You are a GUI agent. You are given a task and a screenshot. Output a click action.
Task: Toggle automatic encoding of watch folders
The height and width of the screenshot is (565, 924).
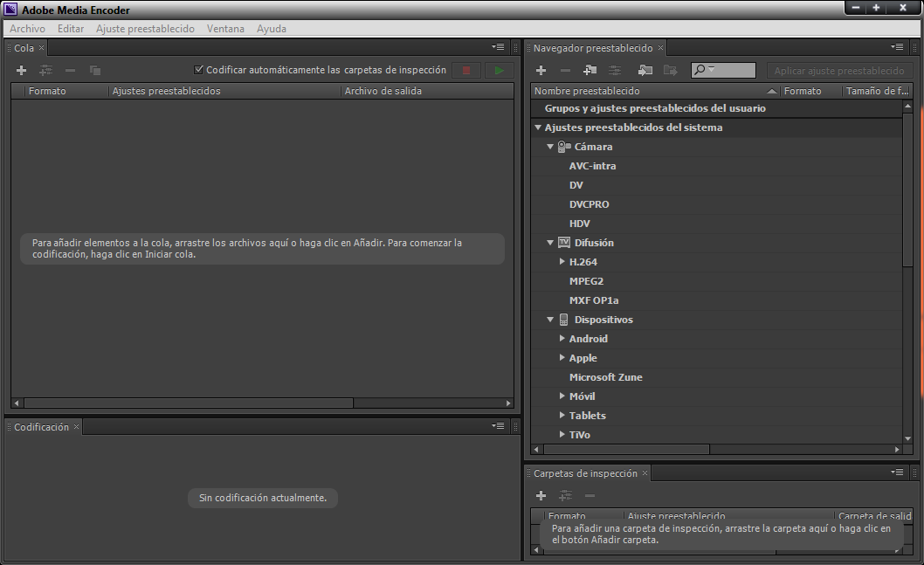click(198, 70)
